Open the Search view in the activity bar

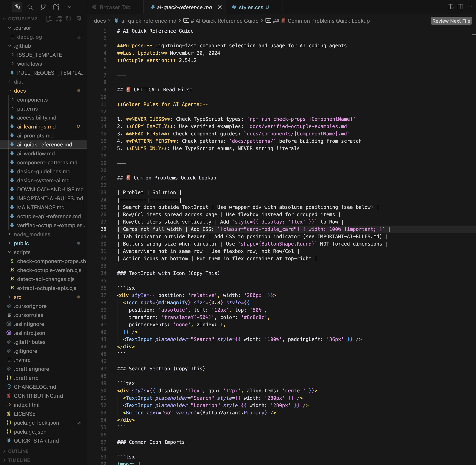30,7
